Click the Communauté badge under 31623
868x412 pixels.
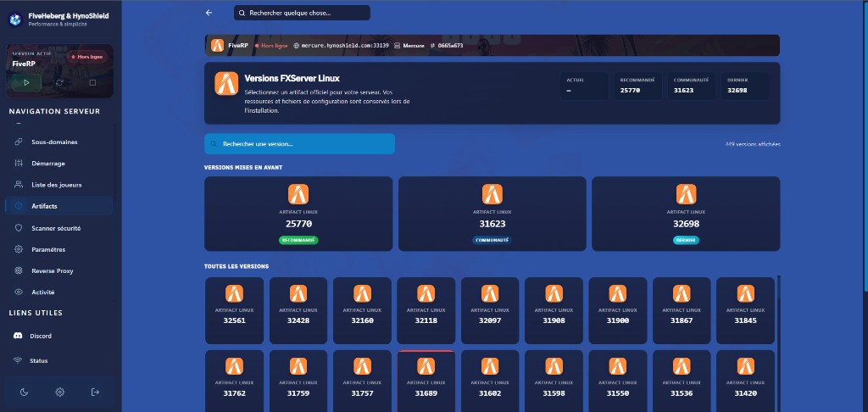click(492, 241)
